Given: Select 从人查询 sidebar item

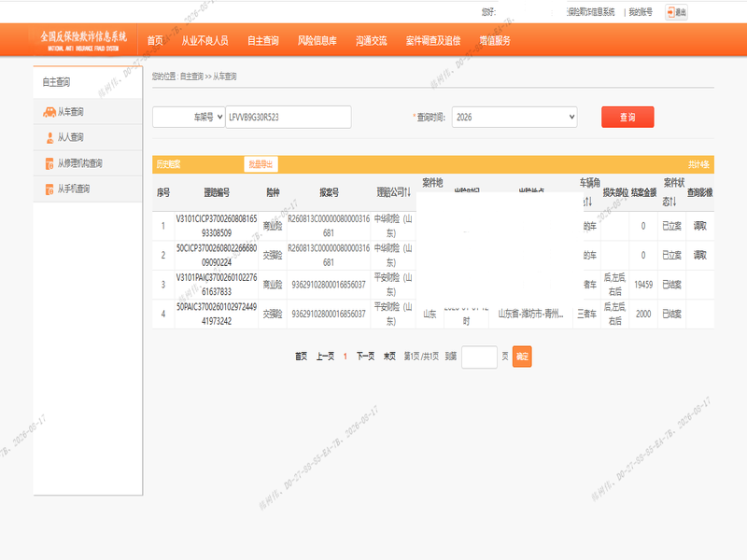Looking at the screenshot, I should point(88,137).
